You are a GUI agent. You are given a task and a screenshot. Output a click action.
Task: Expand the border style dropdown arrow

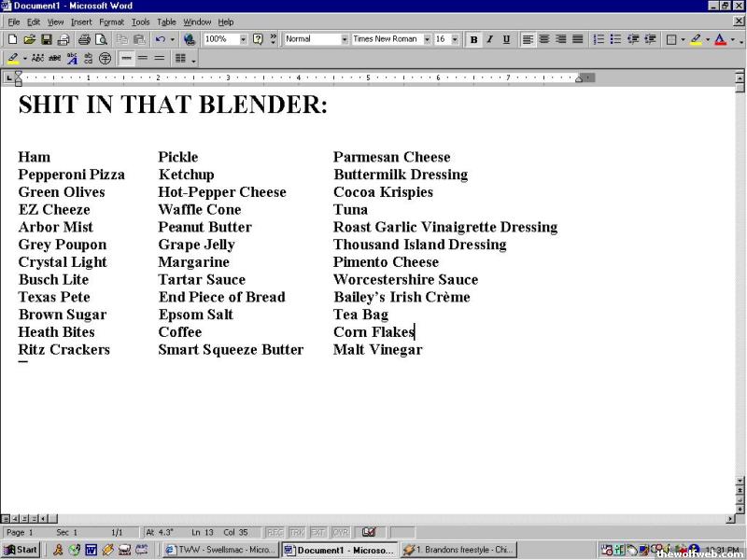(683, 39)
